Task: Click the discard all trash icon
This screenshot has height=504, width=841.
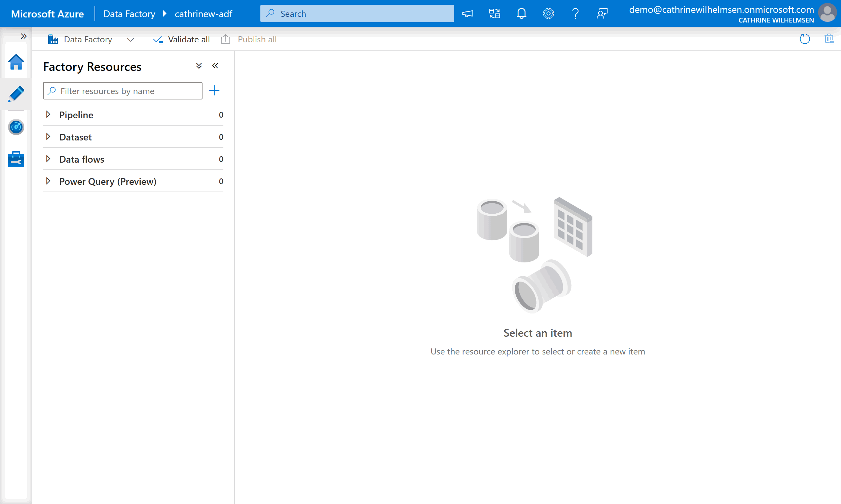Action: pyautogui.click(x=829, y=39)
